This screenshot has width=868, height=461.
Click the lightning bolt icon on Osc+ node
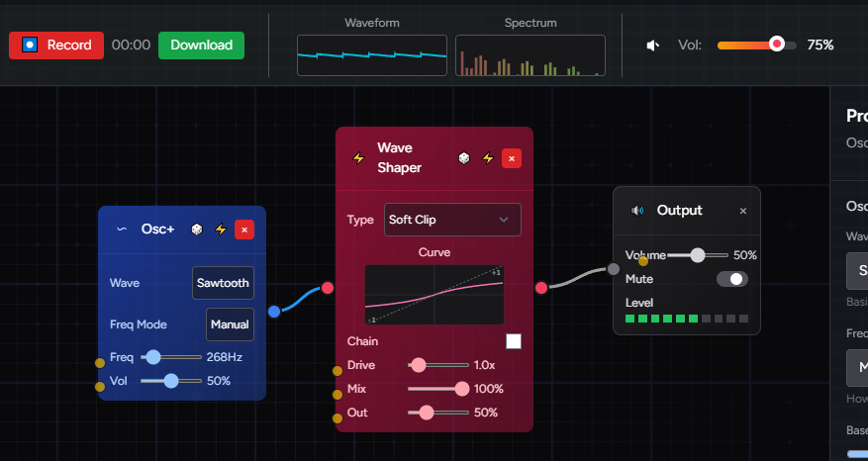(x=221, y=230)
